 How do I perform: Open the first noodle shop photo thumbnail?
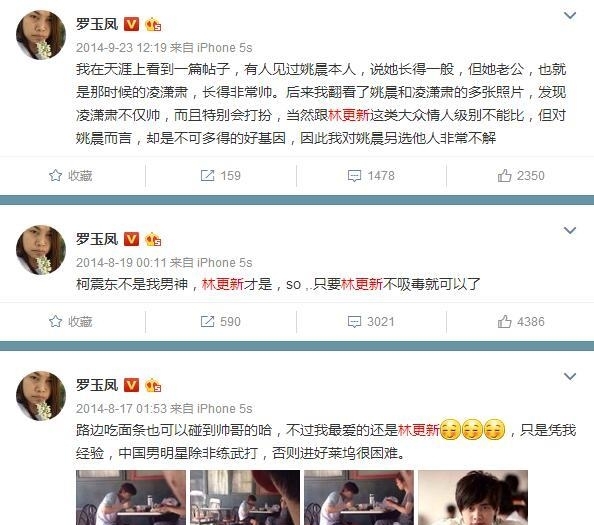(x=131, y=497)
